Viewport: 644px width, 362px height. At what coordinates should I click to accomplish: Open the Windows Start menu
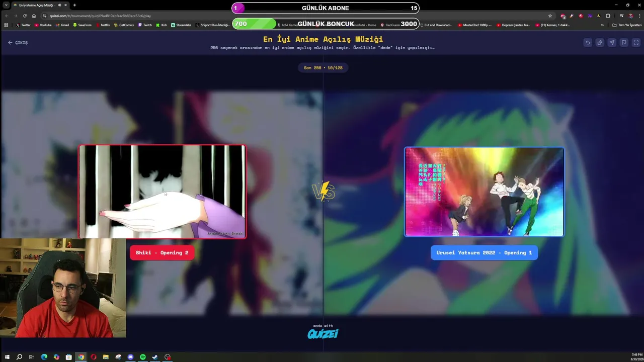pos(7,357)
